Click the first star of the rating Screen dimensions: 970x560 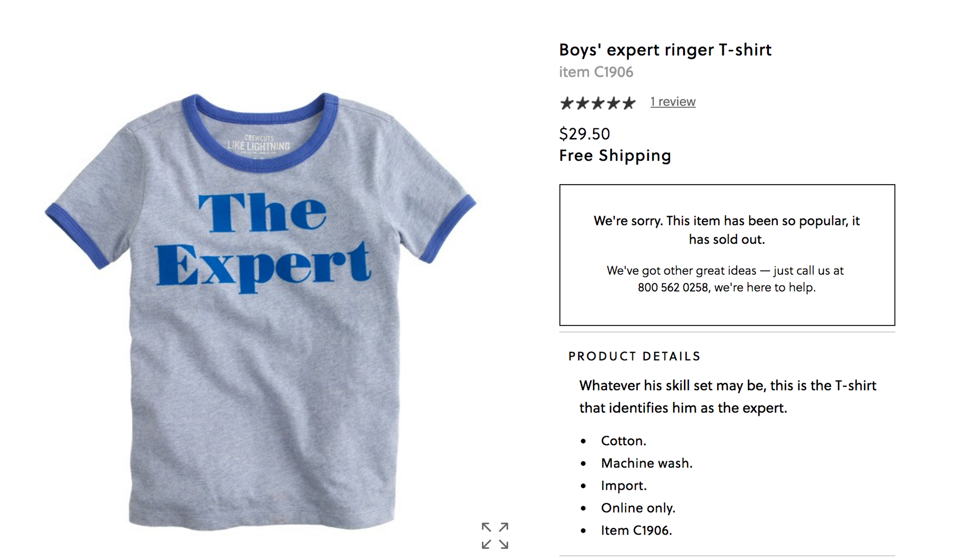coord(566,103)
